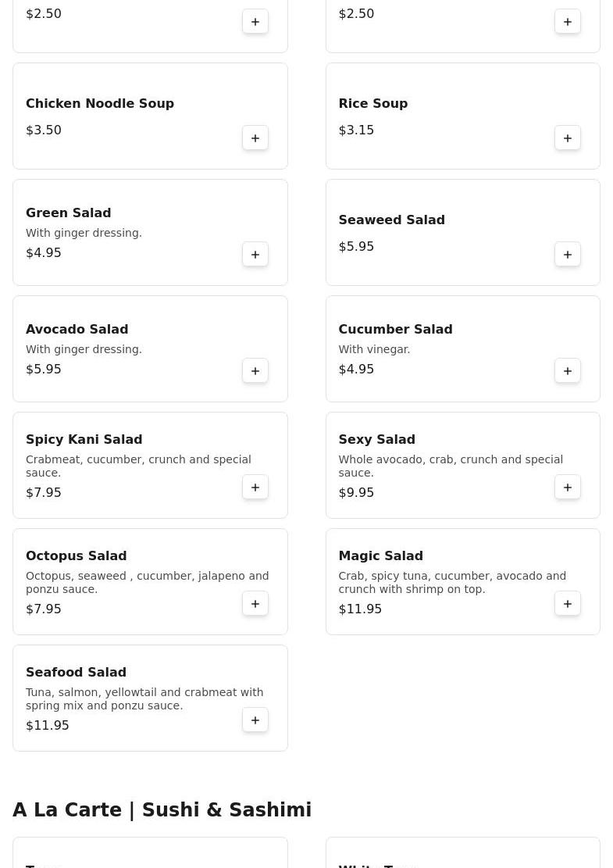The image size is (613, 868).
Task: Add Chicken Noodle Soup to the order
Action: coord(255,138)
